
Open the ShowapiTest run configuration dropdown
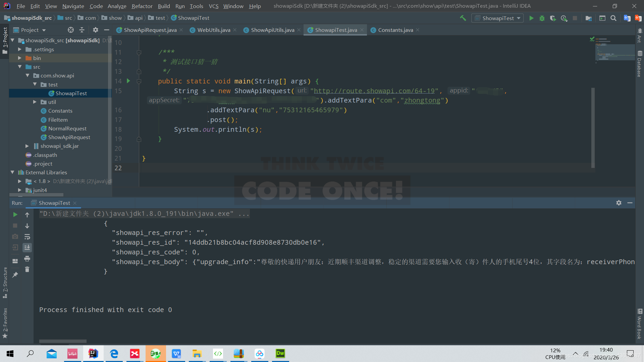(498, 18)
